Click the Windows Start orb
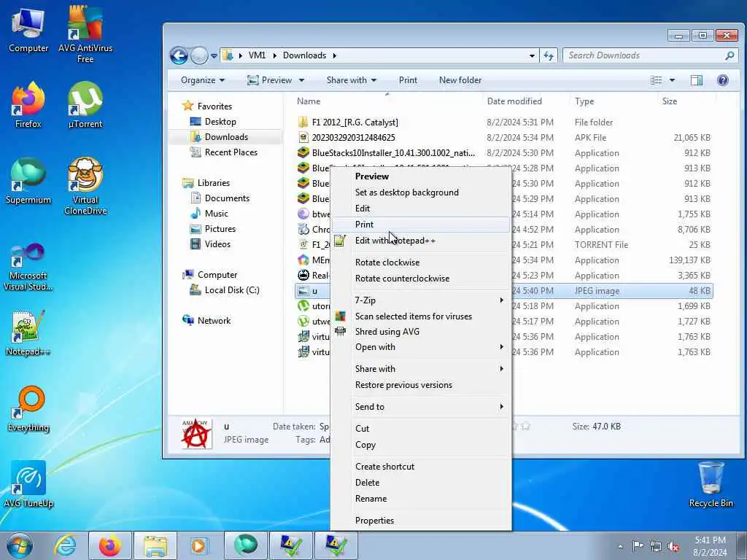747x560 pixels. pos(19,545)
